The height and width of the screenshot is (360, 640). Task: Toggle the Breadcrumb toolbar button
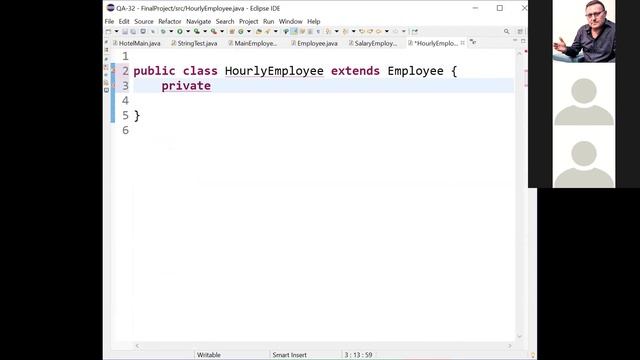285,31
